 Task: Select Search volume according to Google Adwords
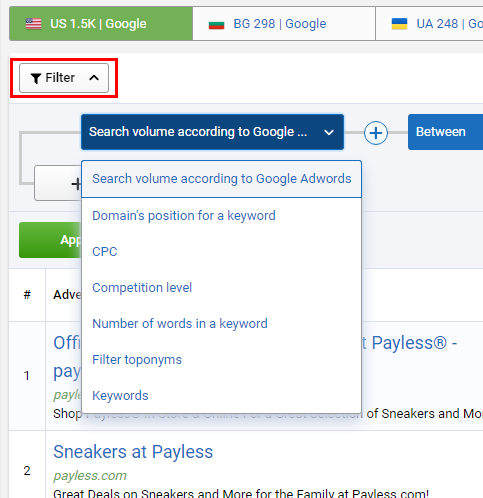point(222,179)
